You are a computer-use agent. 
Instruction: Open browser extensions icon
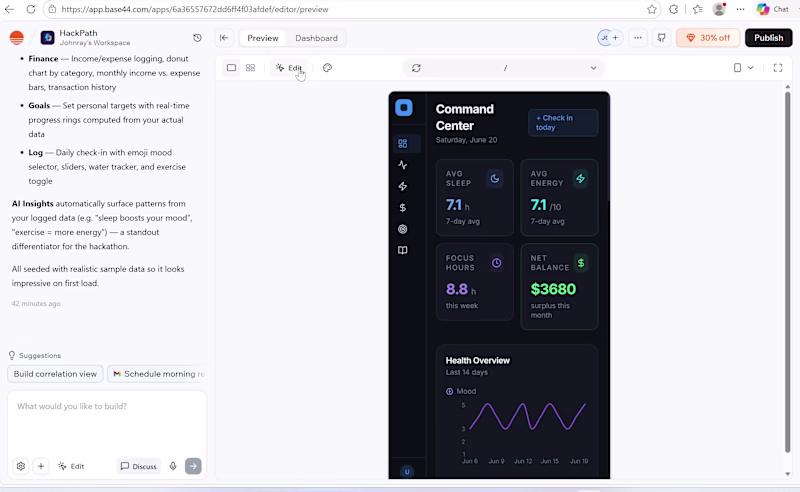tap(674, 9)
